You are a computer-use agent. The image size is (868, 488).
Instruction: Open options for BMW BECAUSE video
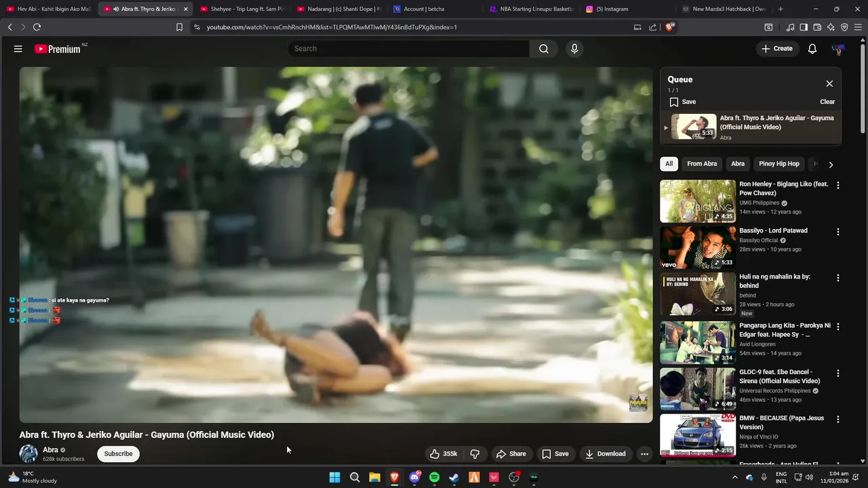[837, 420]
